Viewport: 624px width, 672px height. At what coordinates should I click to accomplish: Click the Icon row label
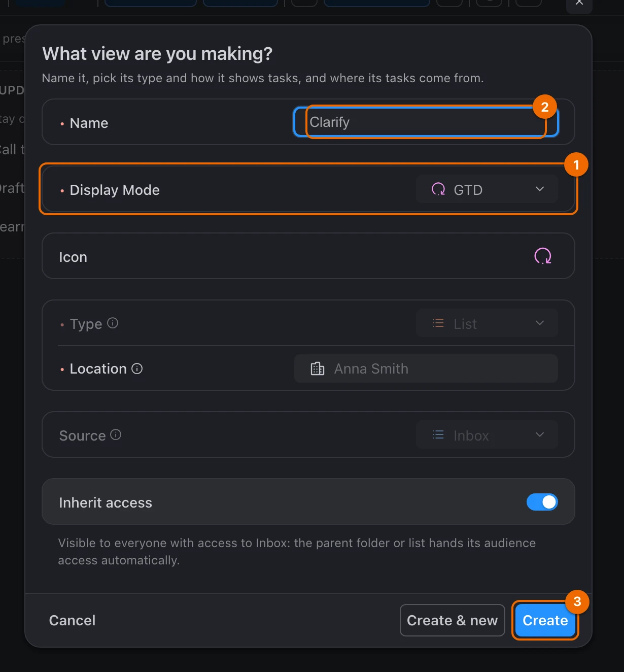(x=73, y=257)
